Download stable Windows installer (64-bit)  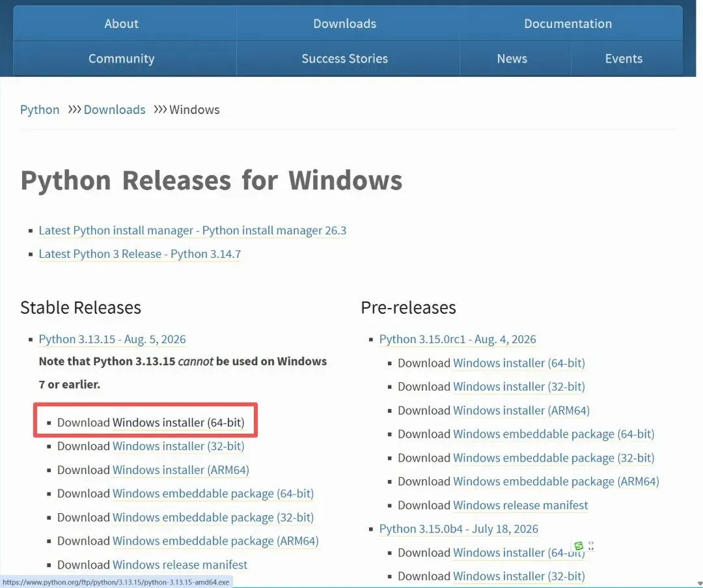pyautogui.click(x=178, y=423)
